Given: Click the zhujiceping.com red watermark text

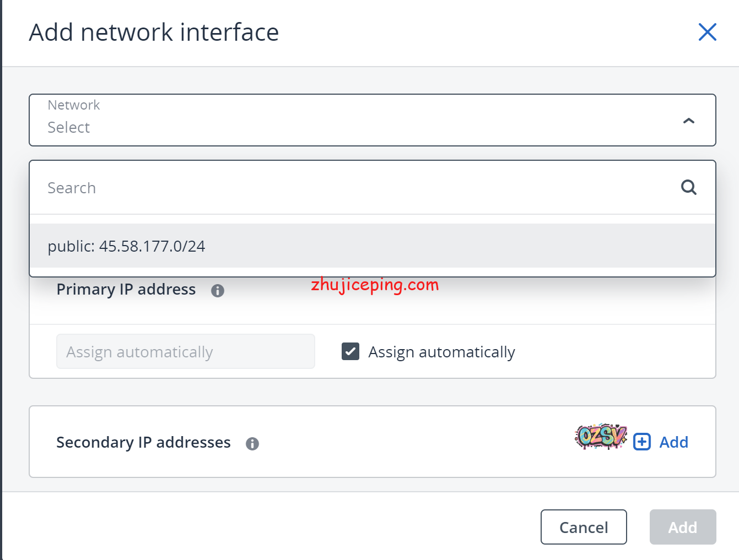Looking at the screenshot, I should pyautogui.click(x=375, y=285).
